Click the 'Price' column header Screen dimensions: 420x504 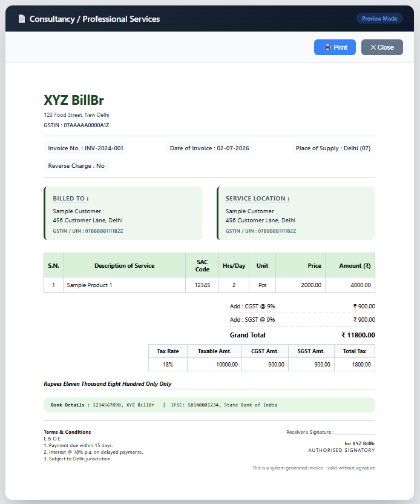click(x=301, y=265)
